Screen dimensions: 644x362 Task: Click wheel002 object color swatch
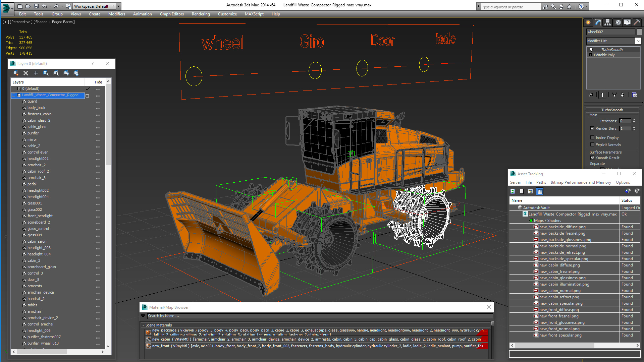coord(639,32)
